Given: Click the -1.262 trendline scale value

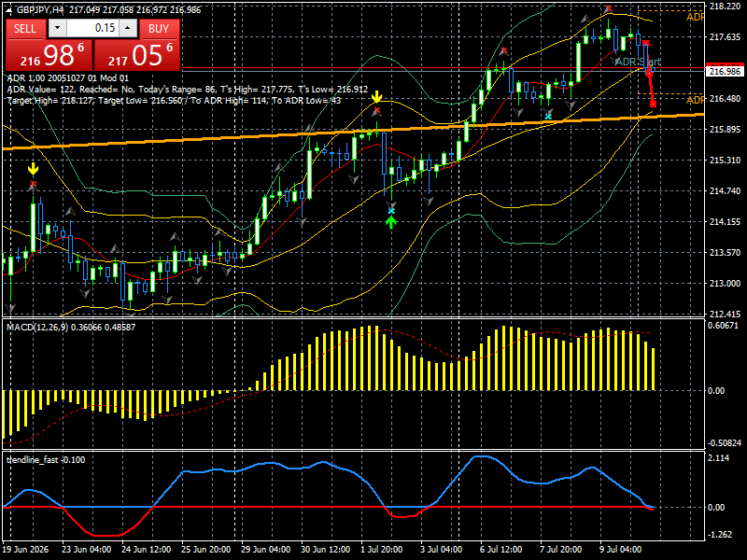Looking at the screenshot, I should click(720, 535).
